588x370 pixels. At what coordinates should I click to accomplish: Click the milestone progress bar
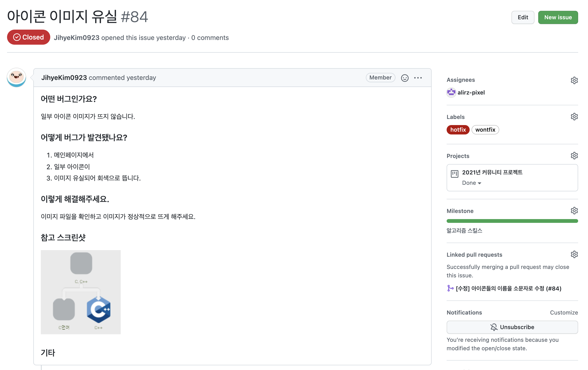[x=512, y=221]
